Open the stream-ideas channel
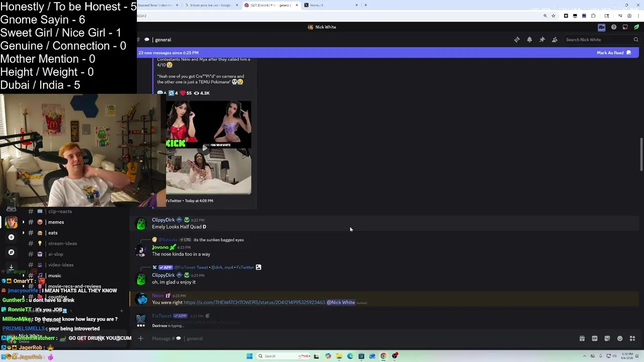This screenshot has height=362, width=644. tap(62, 243)
